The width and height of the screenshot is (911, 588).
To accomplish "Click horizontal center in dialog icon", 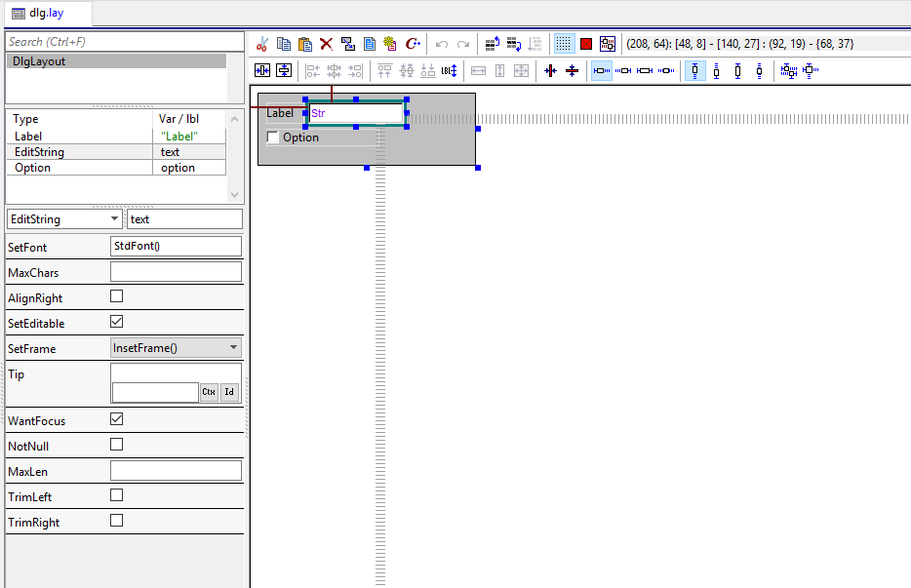I will (262, 71).
